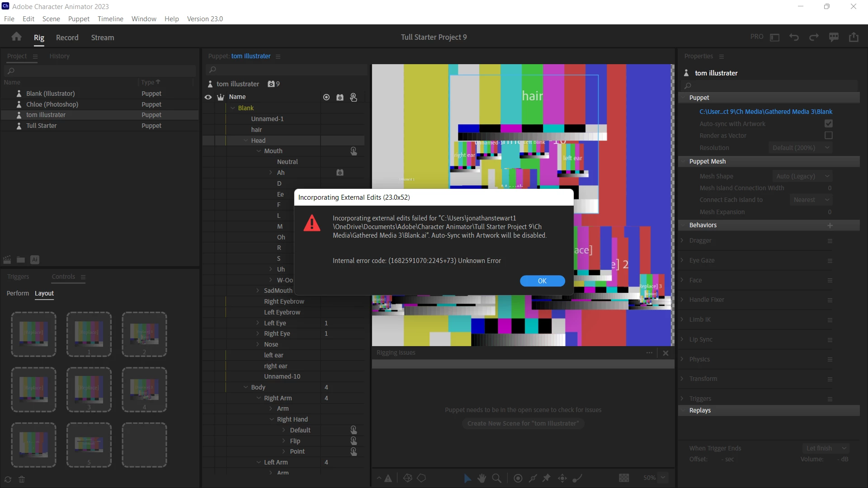The height and width of the screenshot is (488, 868).
Task: Select the Pin tool icon
Action: click(547, 478)
